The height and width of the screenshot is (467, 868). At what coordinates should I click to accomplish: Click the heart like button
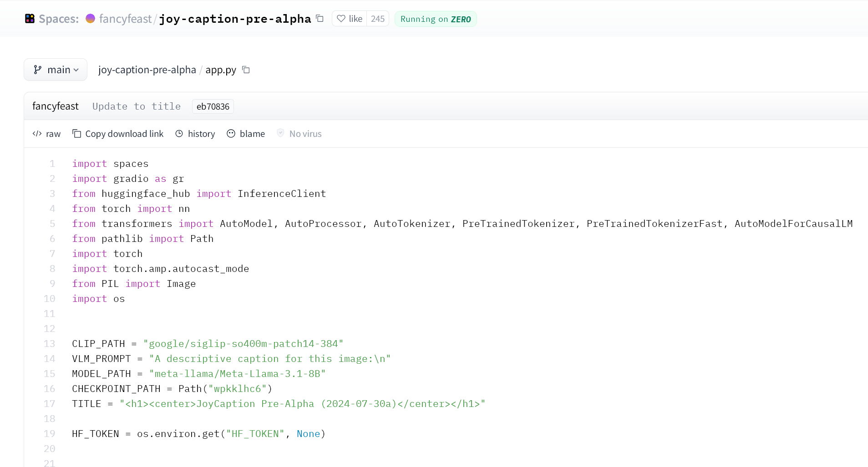click(x=350, y=19)
